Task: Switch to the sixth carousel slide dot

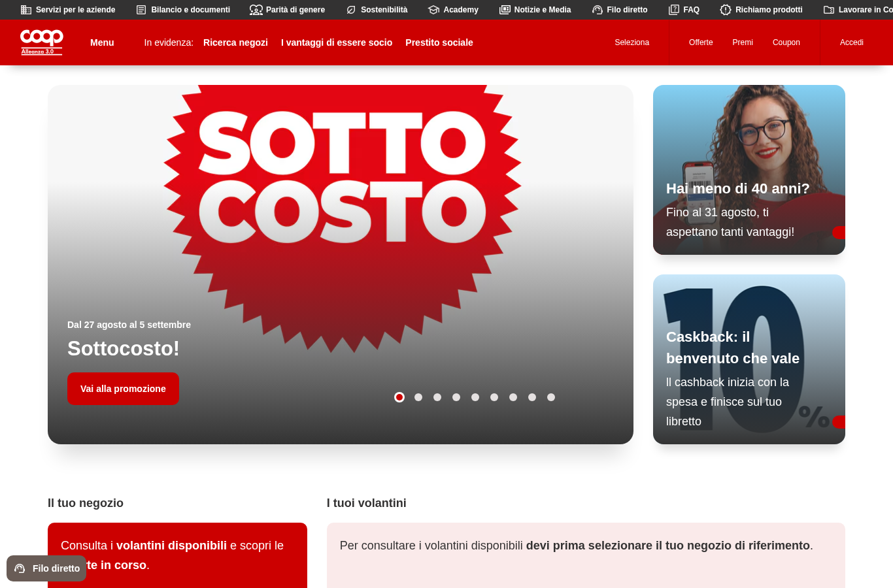Action: 494,397
